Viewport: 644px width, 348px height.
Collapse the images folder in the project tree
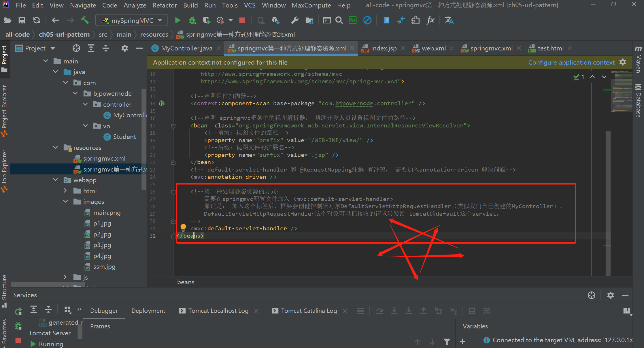click(x=65, y=202)
